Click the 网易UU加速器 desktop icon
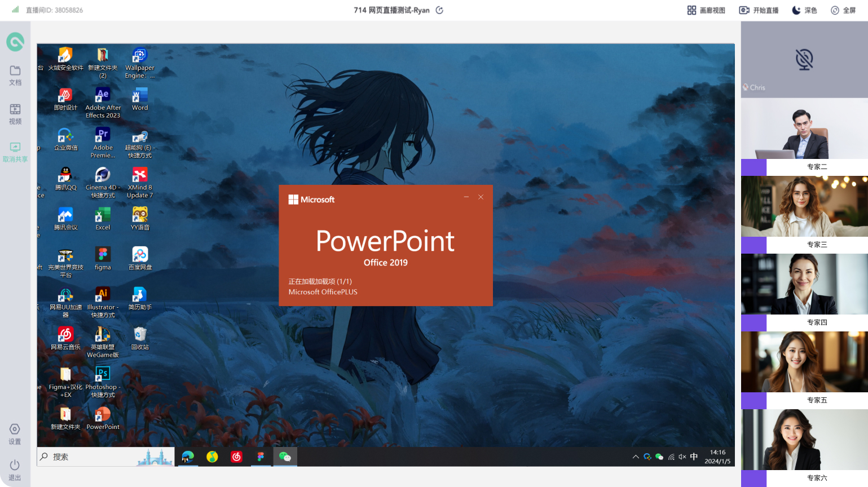 65,303
